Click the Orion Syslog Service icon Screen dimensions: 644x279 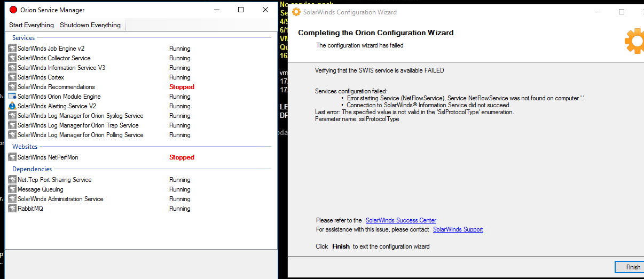point(13,116)
